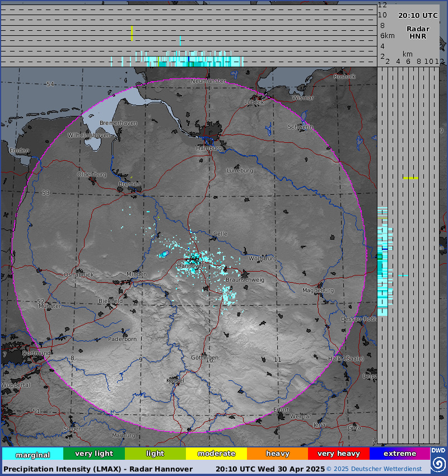Click the 20:10 UTC time label
Screen dimensions: 448x476
[418, 16]
